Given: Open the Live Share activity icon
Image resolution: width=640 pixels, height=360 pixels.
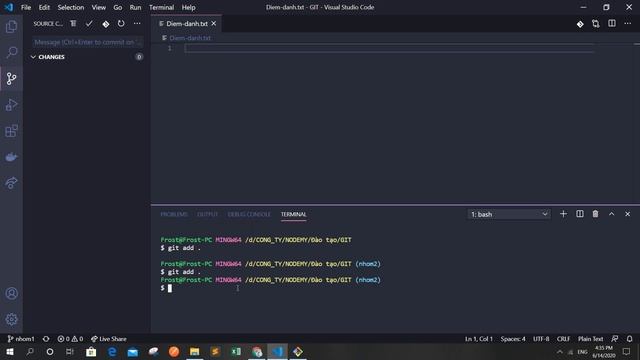Looking at the screenshot, I should [11, 183].
